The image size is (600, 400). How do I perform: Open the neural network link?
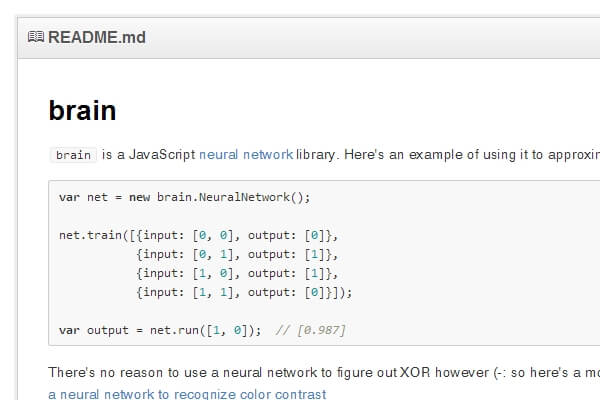[246, 155]
